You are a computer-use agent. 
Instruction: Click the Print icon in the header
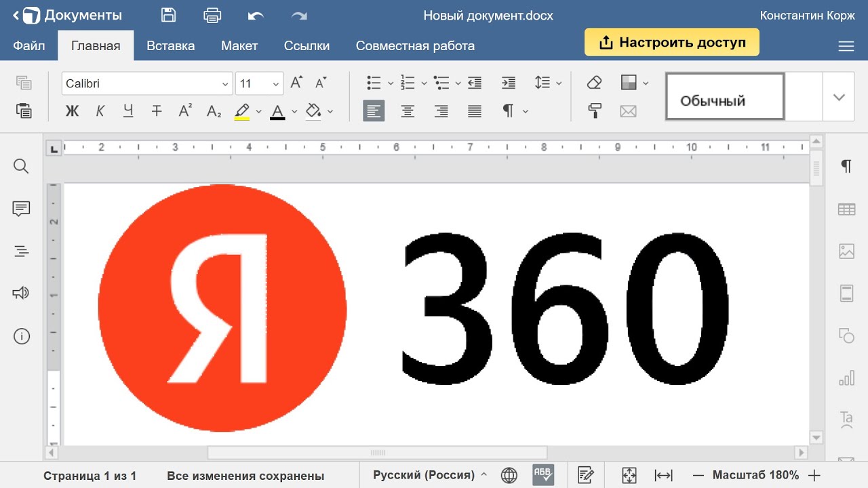[212, 15]
